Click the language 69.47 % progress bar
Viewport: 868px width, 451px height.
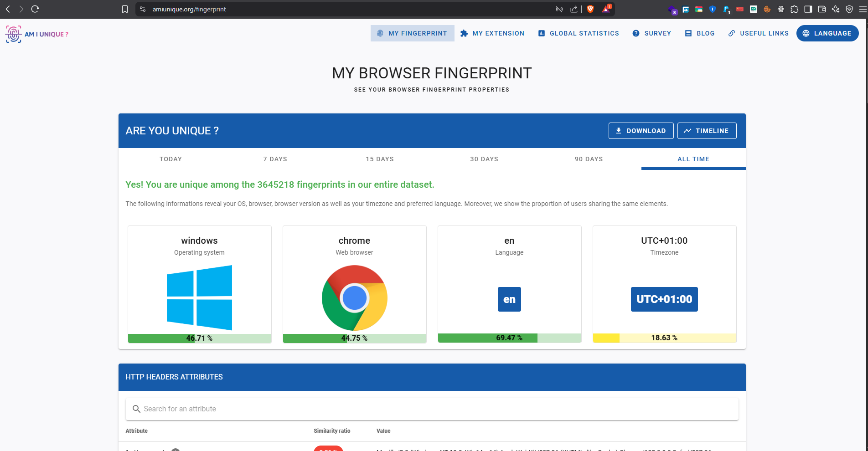(509, 338)
